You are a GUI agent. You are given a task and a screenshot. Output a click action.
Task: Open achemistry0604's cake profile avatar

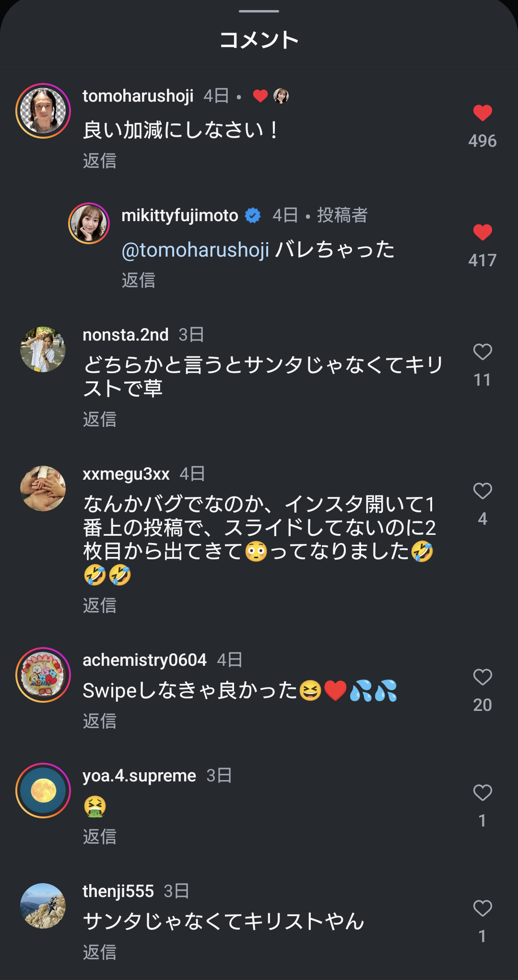[43, 675]
